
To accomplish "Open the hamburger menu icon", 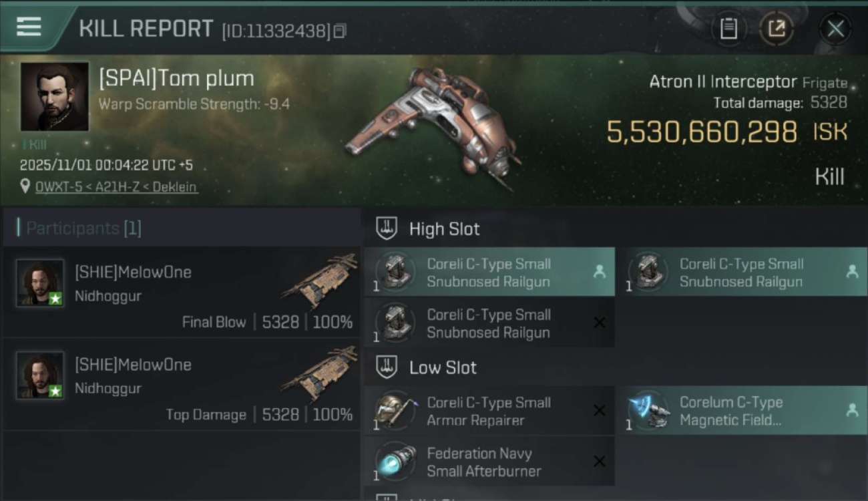I will (x=29, y=27).
